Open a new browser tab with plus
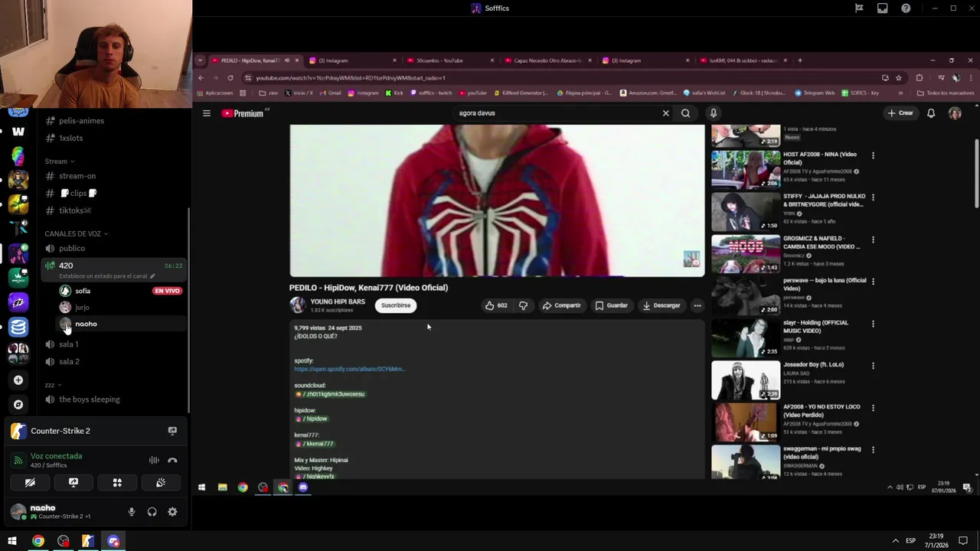 800,60
